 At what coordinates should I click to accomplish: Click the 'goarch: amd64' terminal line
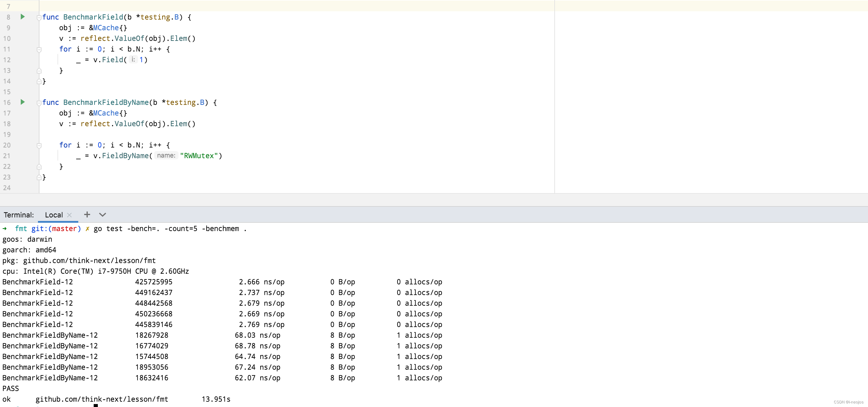coord(29,250)
